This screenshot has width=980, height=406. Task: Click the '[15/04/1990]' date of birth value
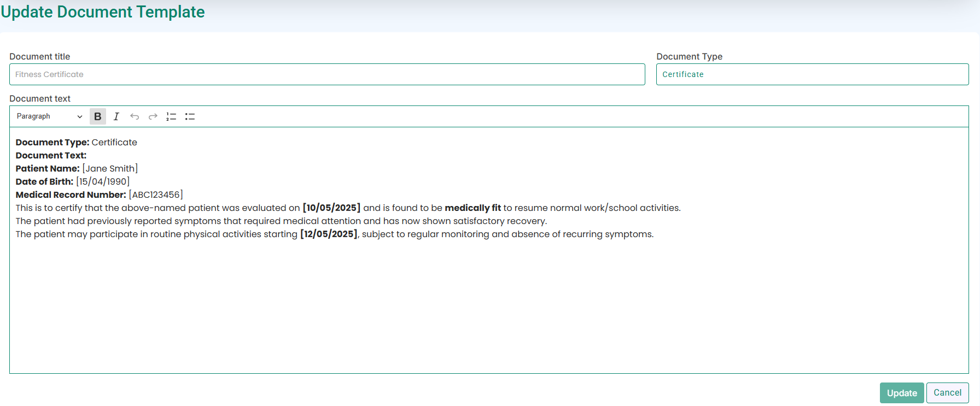click(103, 181)
